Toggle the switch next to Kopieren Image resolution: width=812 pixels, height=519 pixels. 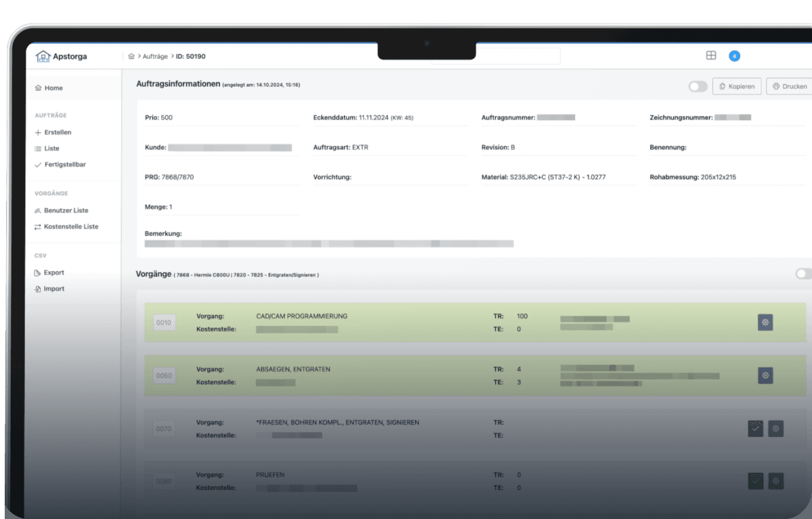(698, 87)
